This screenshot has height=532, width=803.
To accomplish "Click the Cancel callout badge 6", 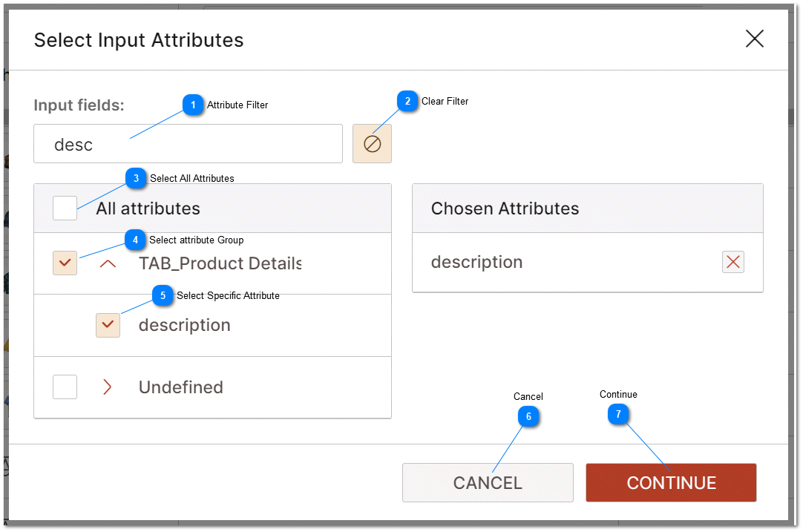I will 528,416.
